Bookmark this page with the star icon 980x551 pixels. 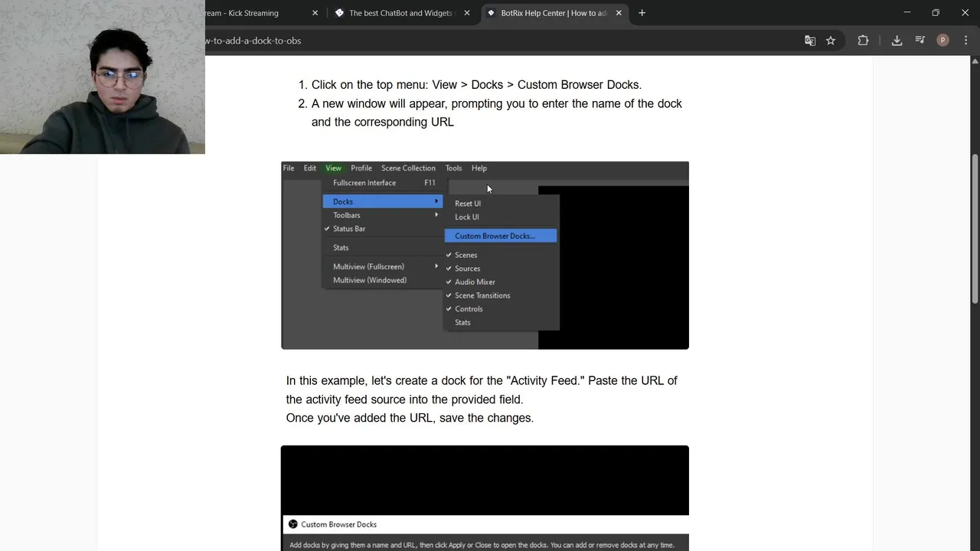(x=831, y=41)
